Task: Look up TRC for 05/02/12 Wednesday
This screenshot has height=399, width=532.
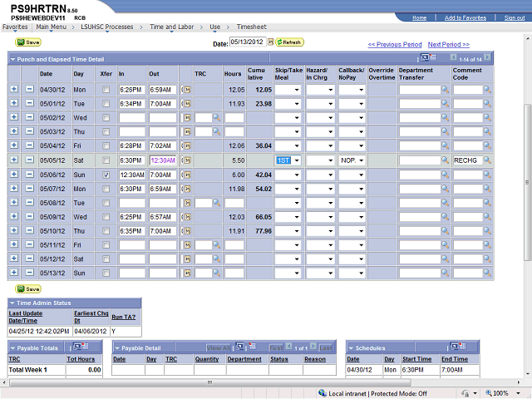Action: point(216,118)
